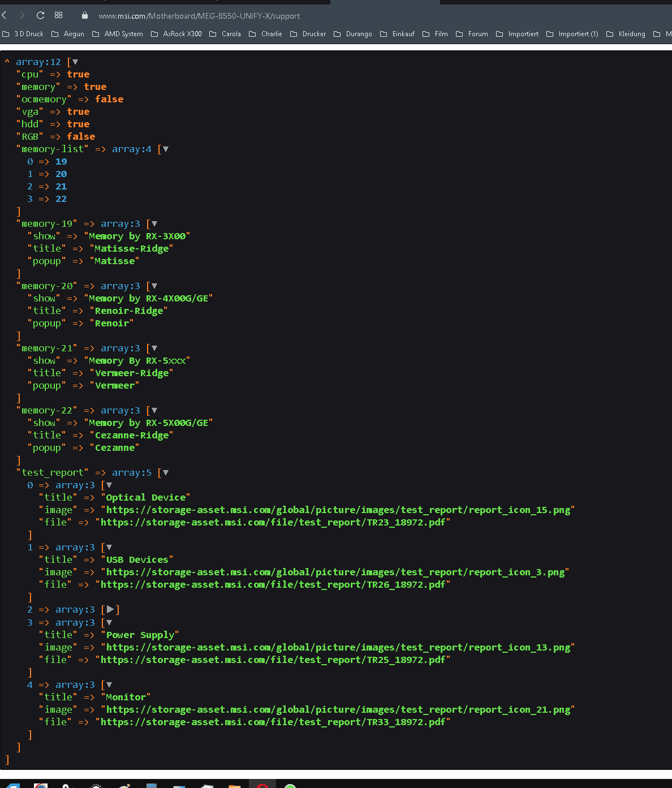Collapse test_report entry 3 (Power Supply)

click(x=109, y=622)
